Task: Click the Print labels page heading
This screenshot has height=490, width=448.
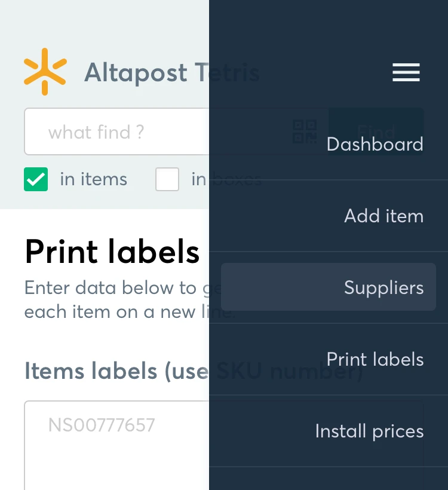Action: coord(112,252)
